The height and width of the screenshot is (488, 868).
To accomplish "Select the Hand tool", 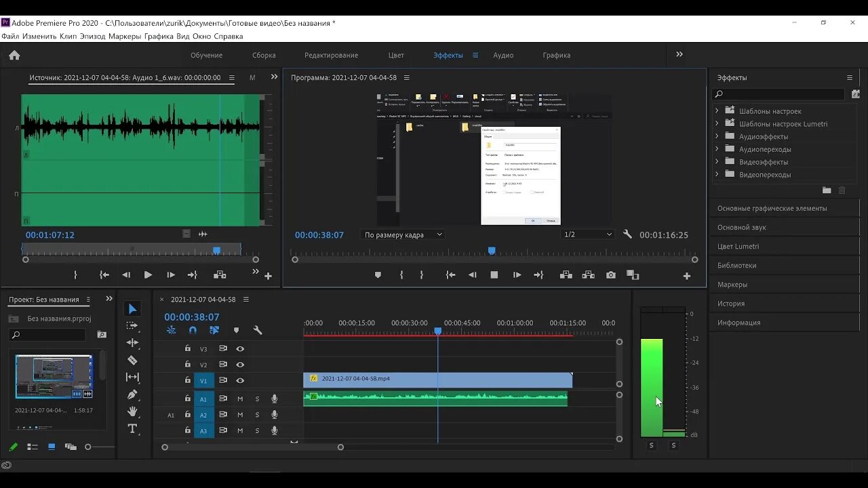I will (132, 411).
